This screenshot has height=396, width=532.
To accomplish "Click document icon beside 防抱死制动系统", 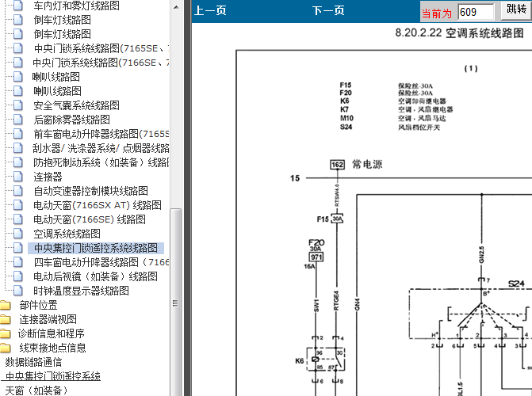I will [x=18, y=162].
